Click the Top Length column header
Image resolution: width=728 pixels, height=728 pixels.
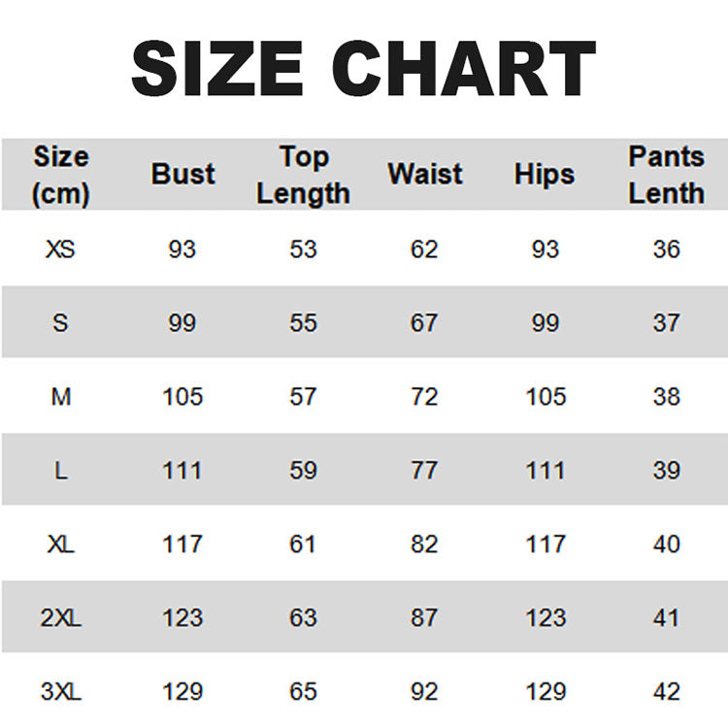tap(303, 175)
